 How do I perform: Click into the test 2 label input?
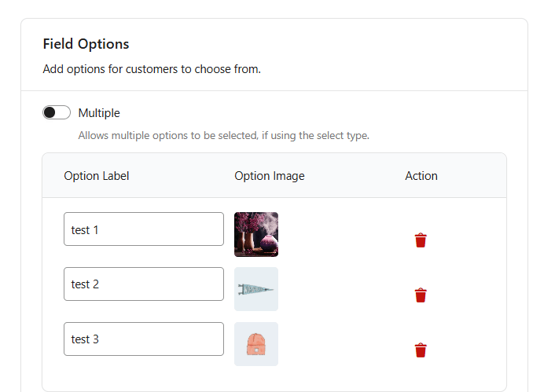[x=144, y=284]
